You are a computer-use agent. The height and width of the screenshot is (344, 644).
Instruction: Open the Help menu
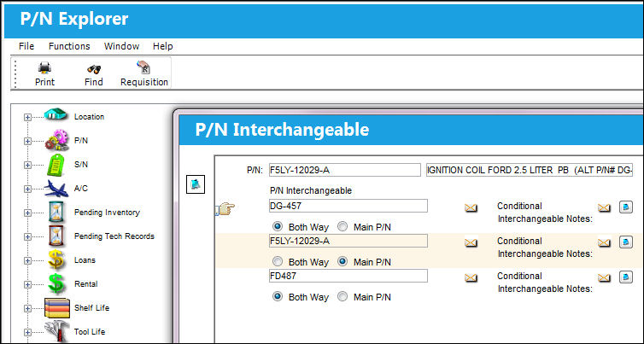click(x=162, y=46)
